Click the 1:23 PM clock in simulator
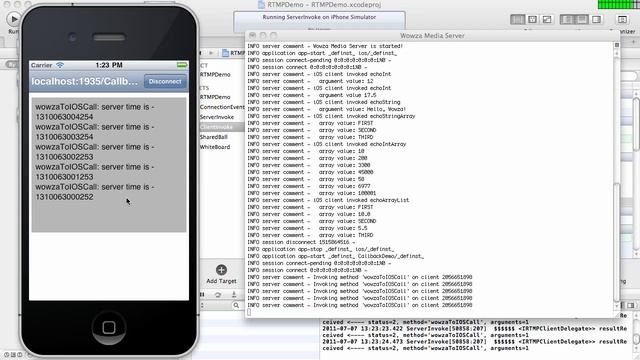The height and width of the screenshot is (360, 640). [x=109, y=65]
